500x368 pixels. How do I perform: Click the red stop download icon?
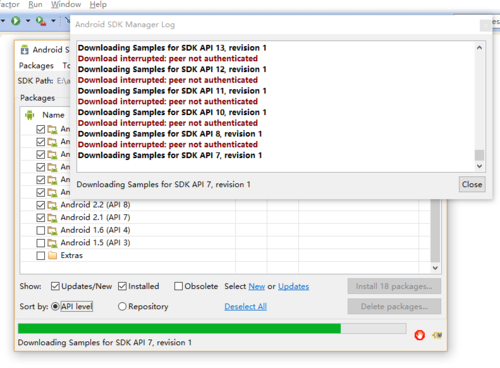(420, 335)
